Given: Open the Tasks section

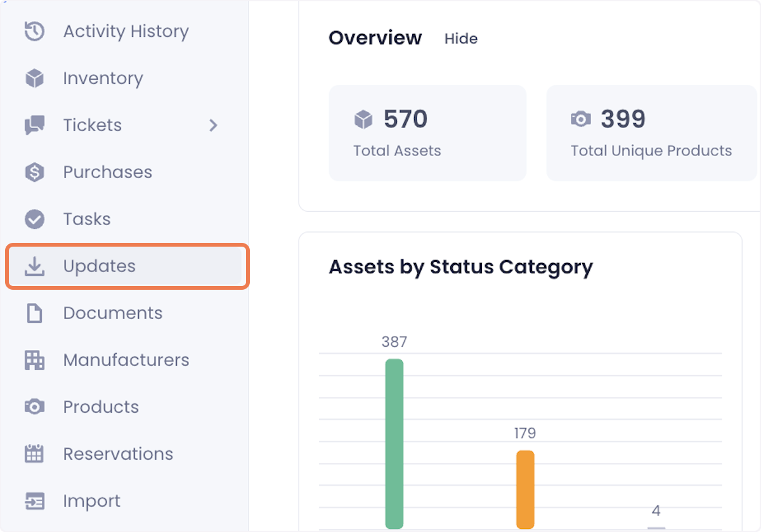Looking at the screenshot, I should 87,219.
